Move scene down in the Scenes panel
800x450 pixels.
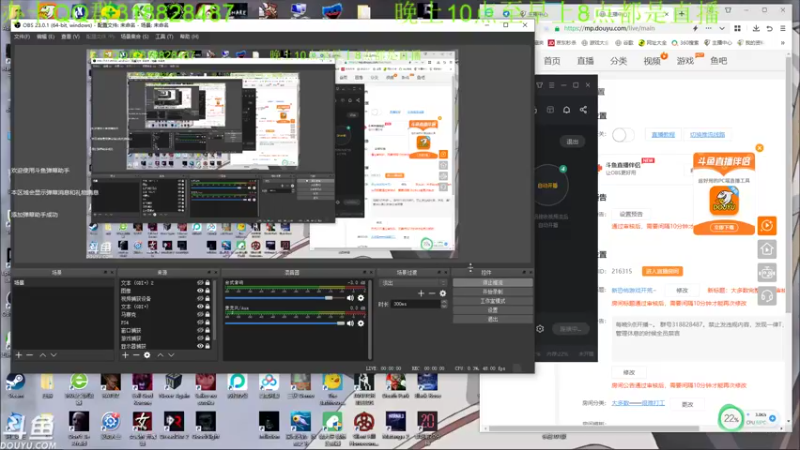(x=54, y=355)
